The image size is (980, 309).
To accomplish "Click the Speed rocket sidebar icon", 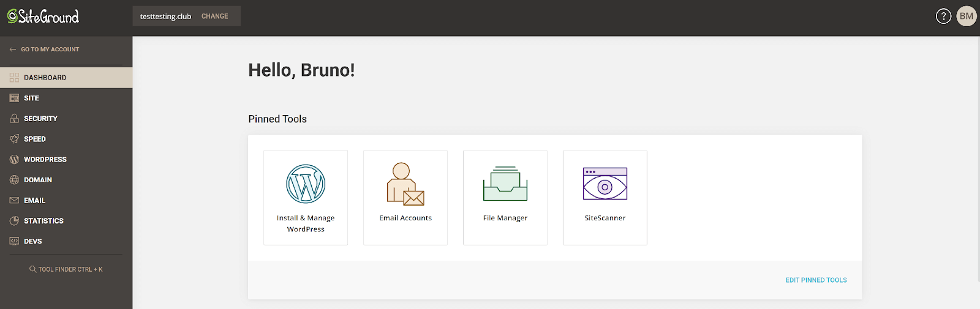I will pos(14,139).
